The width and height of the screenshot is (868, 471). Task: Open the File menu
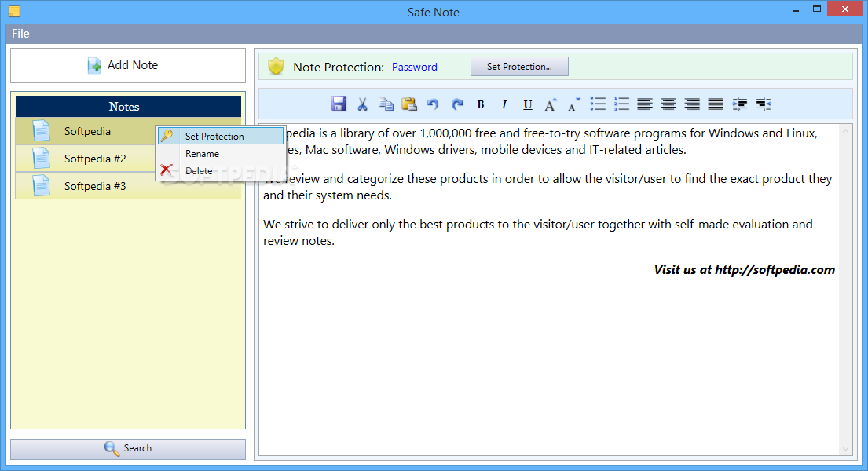coord(20,34)
